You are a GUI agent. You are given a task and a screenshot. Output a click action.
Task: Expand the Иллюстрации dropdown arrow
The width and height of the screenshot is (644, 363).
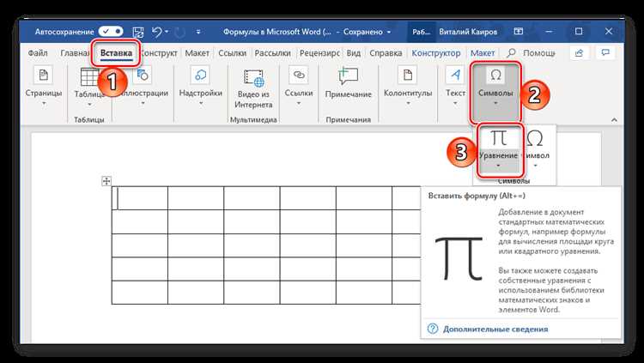(143, 103)
